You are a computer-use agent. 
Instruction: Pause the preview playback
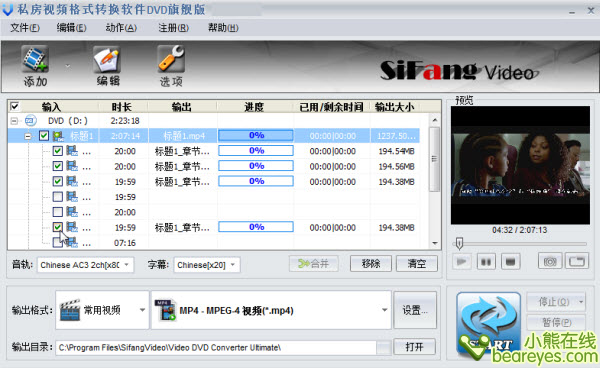[x=486, y=262]
